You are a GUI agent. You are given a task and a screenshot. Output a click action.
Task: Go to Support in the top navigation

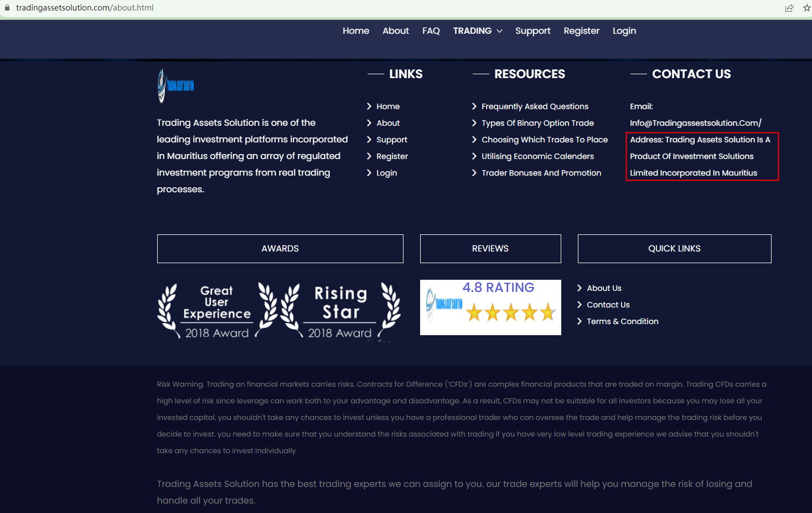(x=532, y=31)
